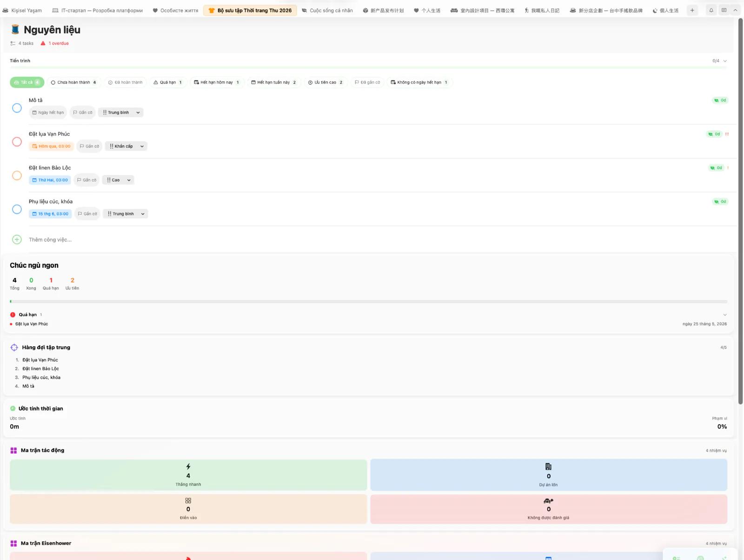Viewport: 744px width, 560px height.
Task: Click the 0d leaf badge on Đặt linen Bảo Lộc
Action: click(716, 168)
